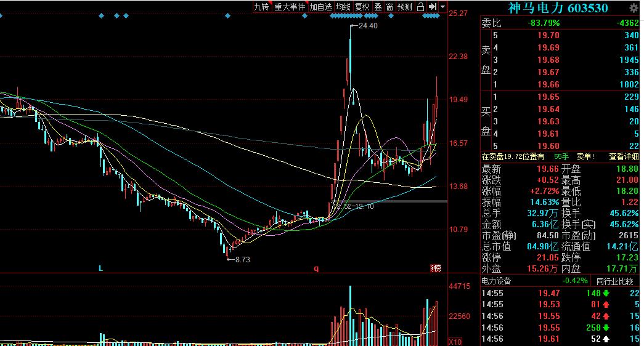Click the 电力设备 sector label
Viewport: 644px width, 346px height.
(496, 281)
